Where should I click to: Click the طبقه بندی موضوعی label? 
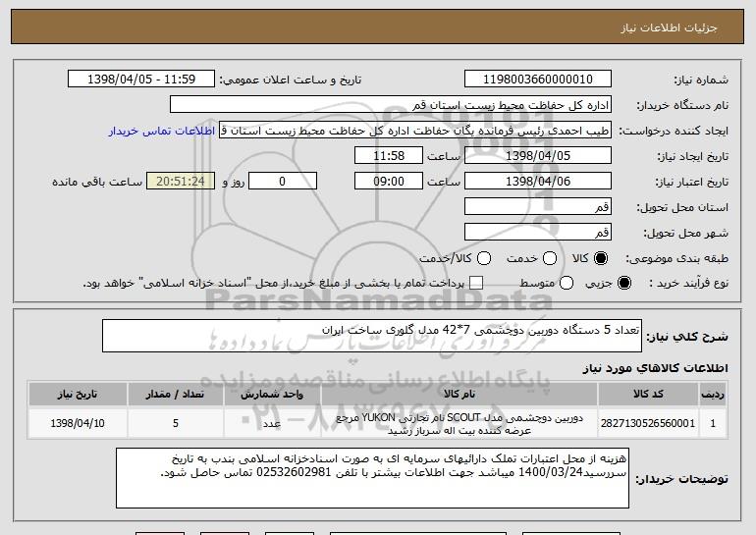tap(676, 258)
